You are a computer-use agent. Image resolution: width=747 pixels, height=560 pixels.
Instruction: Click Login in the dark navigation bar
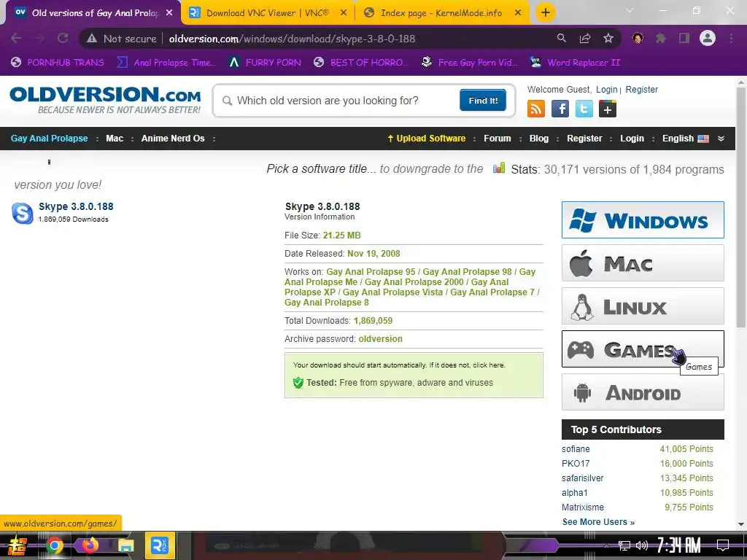[632, 138]
